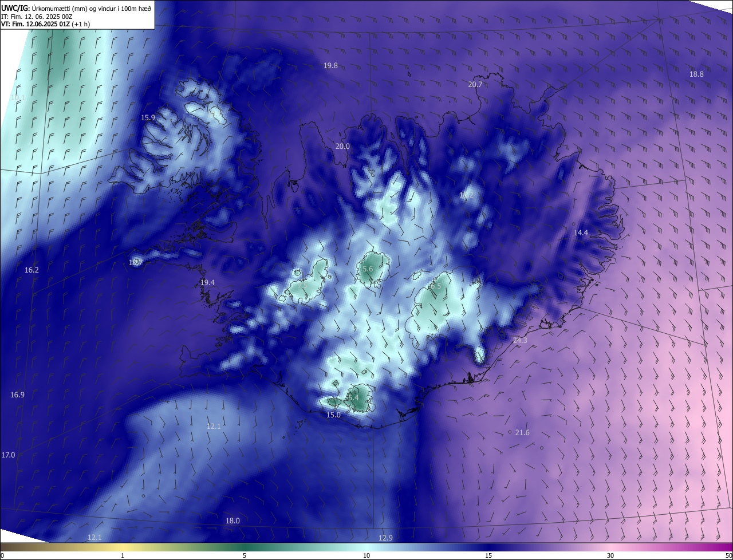Screen dimensions: 733x560
Task: Click the 16.2 value label
Action: (31, 270)
